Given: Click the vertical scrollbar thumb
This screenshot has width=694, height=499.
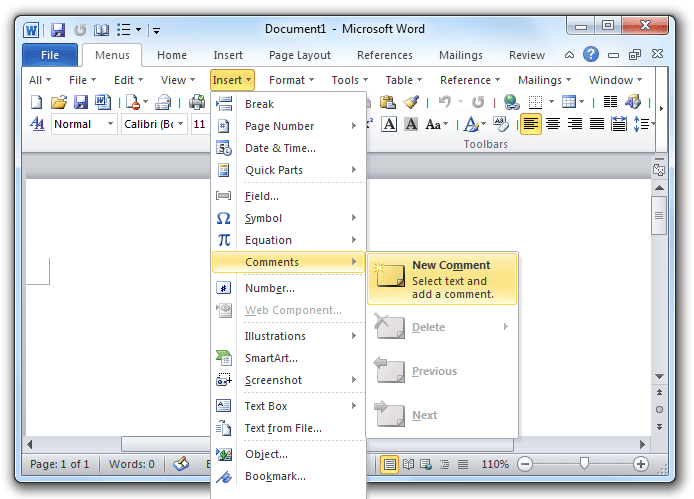Looking at the screenshot, I should click(x=659, y=216).
